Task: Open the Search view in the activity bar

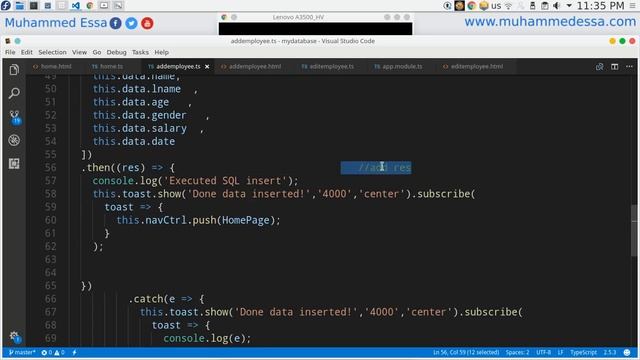Action: pos(14,93)
